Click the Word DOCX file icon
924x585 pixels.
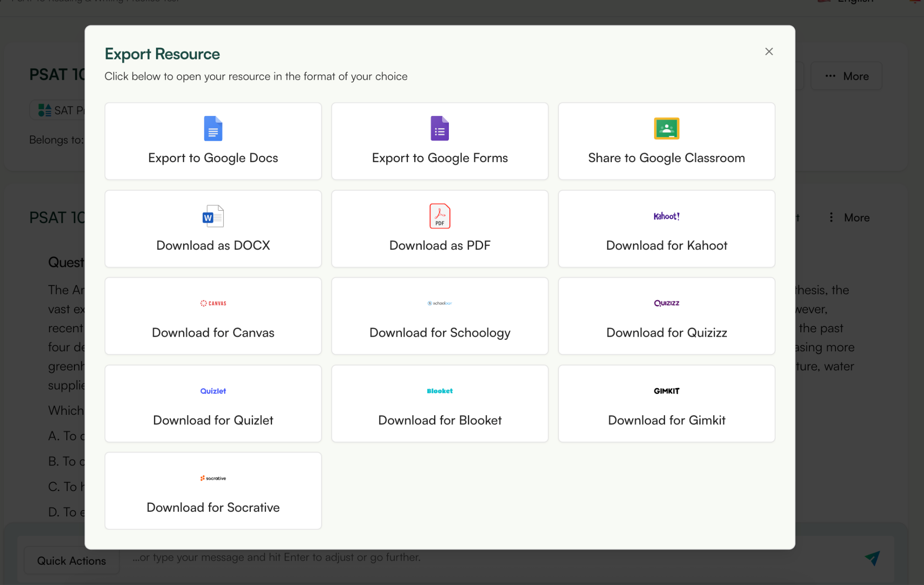click(x=213, y=216)
